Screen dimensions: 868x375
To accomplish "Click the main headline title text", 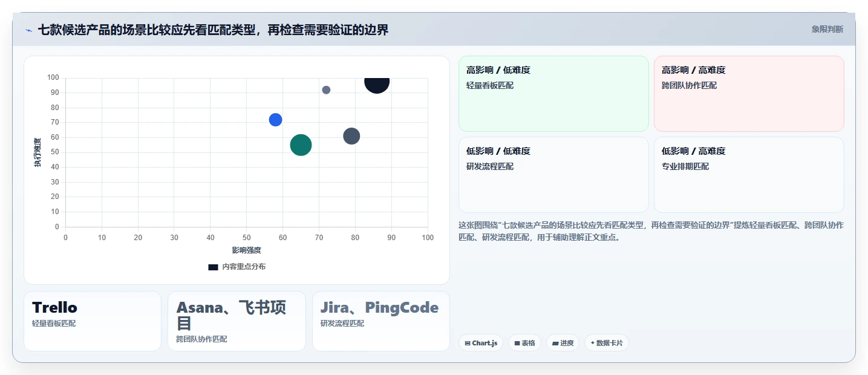I will pyautogui.click(x=213, y=30).
